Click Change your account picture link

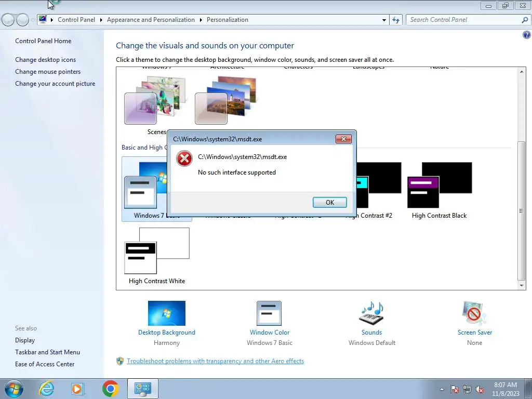(x=55, y=84)
